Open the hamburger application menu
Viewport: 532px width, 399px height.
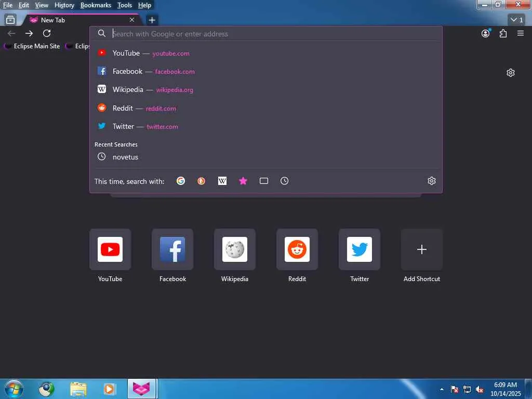coord(520,33)
